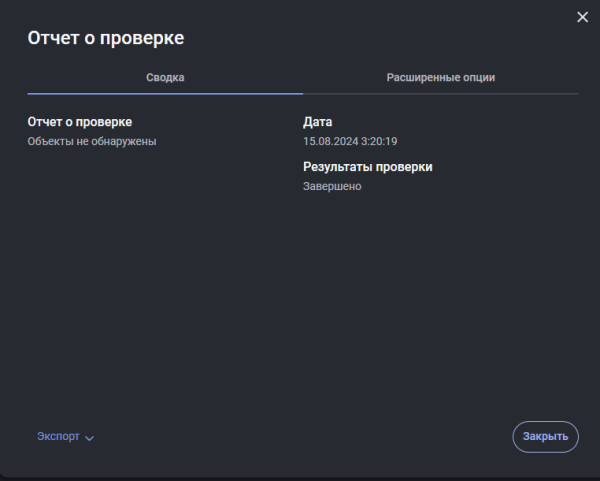Select the time 3:20:19
600x481 pixels.
point(382,141)
